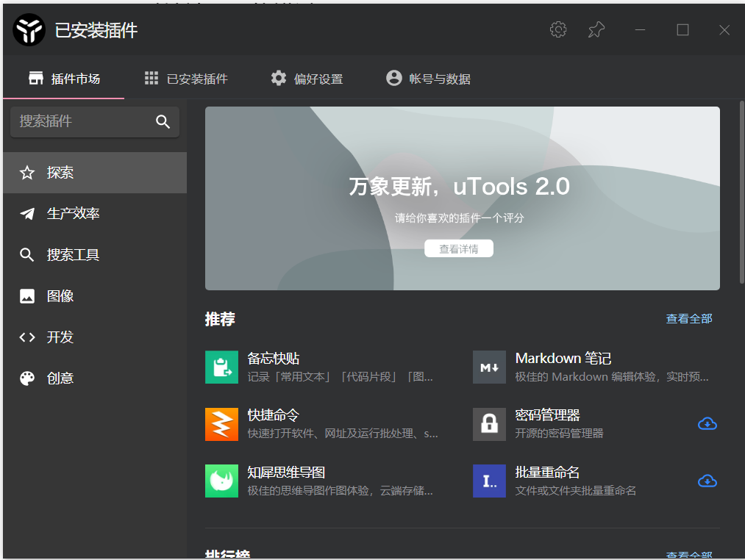Click the vertical scrollbar thumb
This screenshot has height=560, width=745.
pos(741,192)
